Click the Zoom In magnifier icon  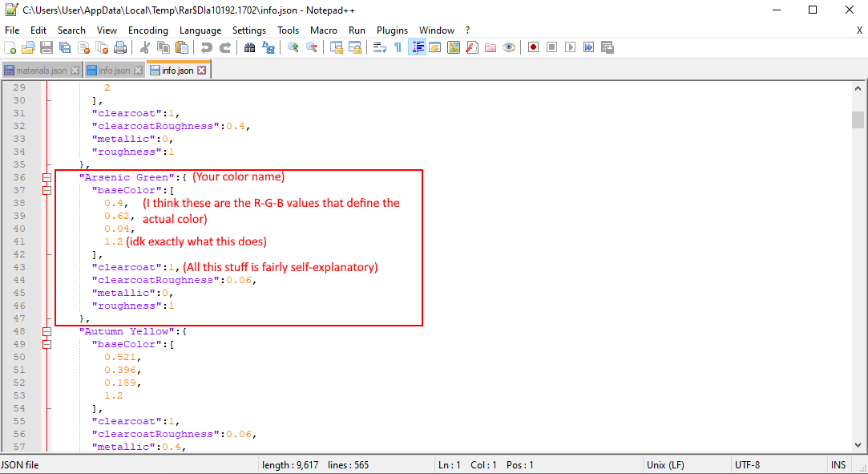293,47
